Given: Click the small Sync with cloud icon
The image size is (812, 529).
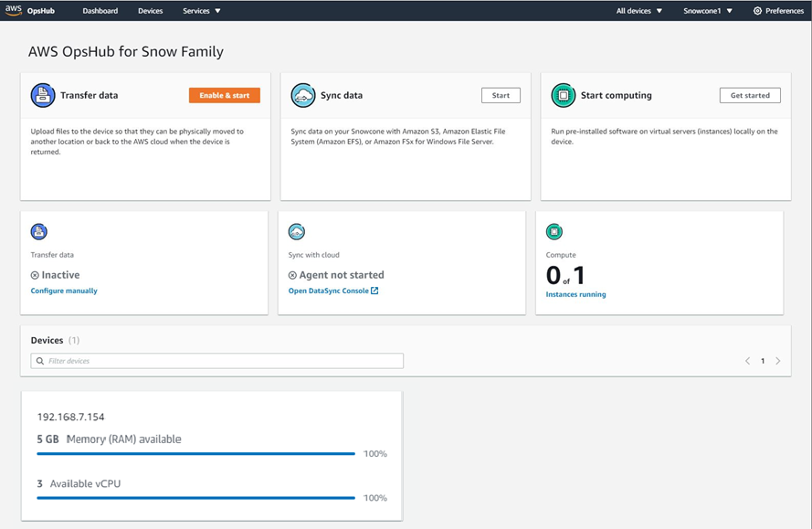Looking at the screenshot, I should (x=296, y=232).
